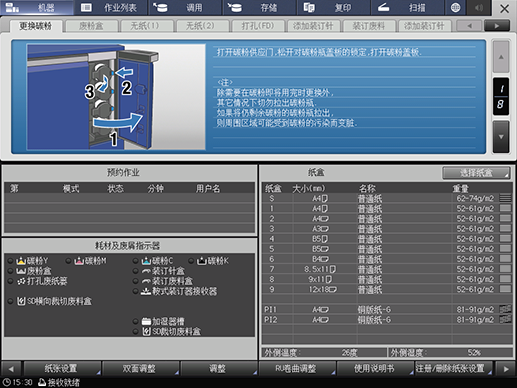Image resolution: width=517 pixels, height=388 pixels.
Task: Select PI1 铜版纸-6 row
Action: [x=387, y=309]
